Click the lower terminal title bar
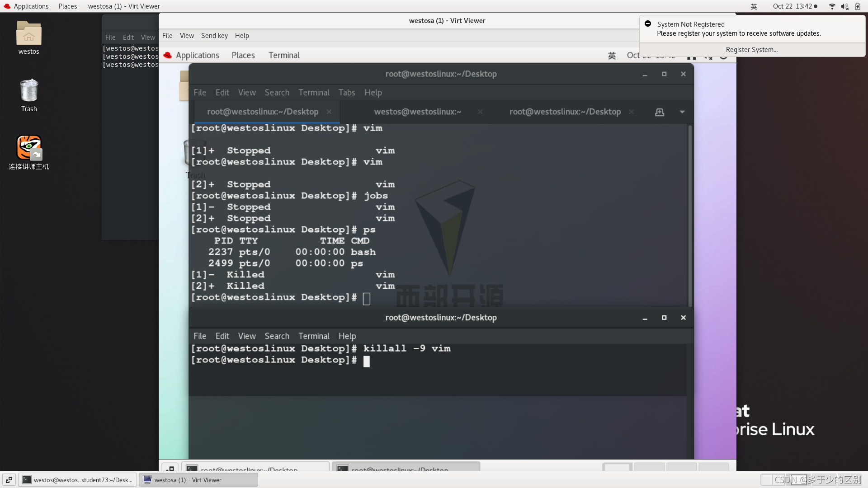868x488 pixels. click(441, 318)
